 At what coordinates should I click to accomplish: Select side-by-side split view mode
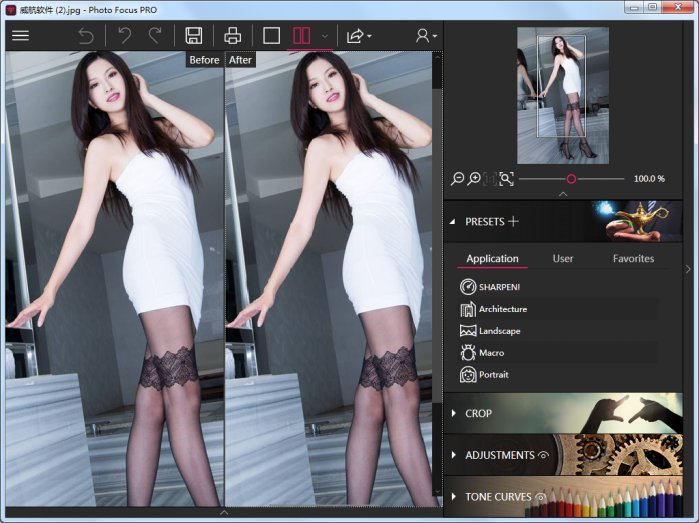point(301,36)
